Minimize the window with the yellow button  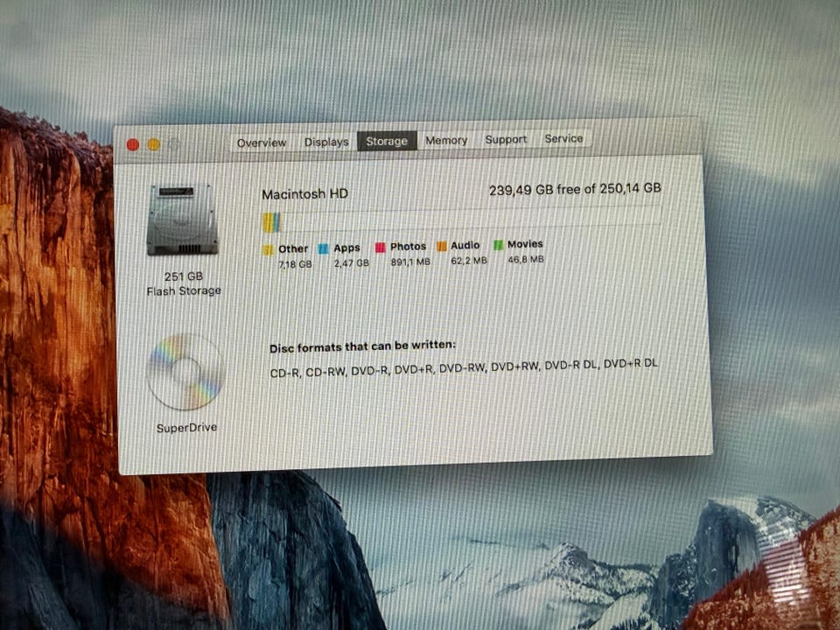pos(154,144)
